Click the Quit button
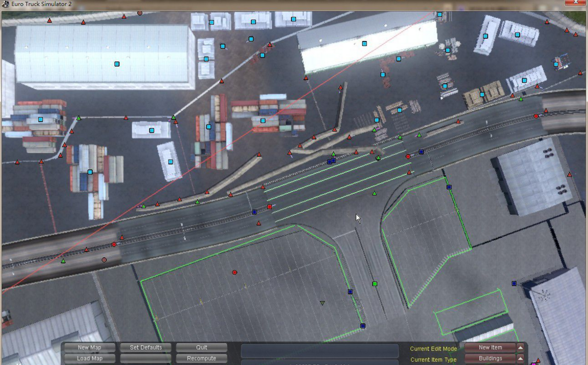588x365 pixels. (x=202, y=348)
